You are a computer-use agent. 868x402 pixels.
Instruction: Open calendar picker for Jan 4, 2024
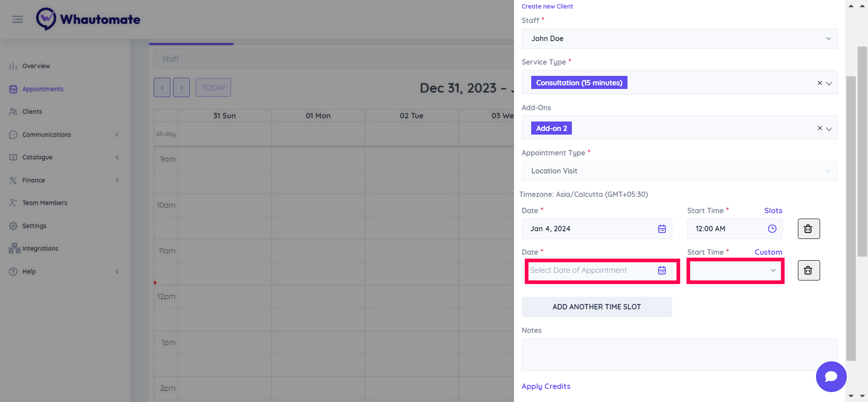pos(662,229)
